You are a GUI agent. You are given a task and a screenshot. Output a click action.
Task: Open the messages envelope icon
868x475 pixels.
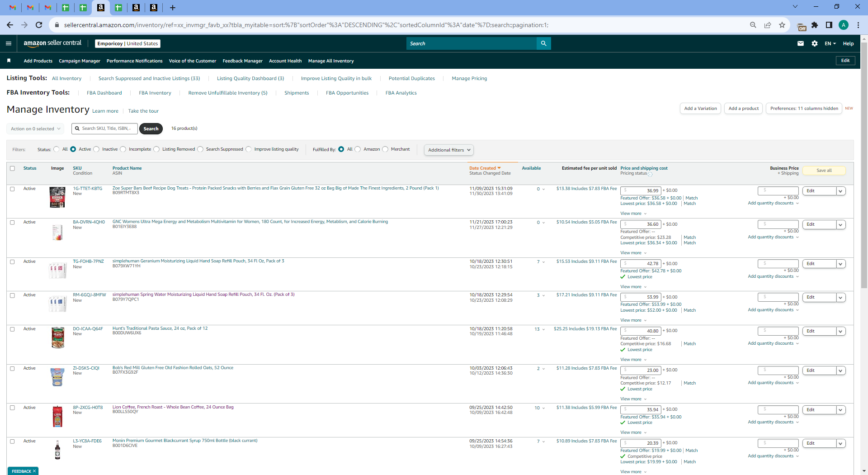[801, 43]
